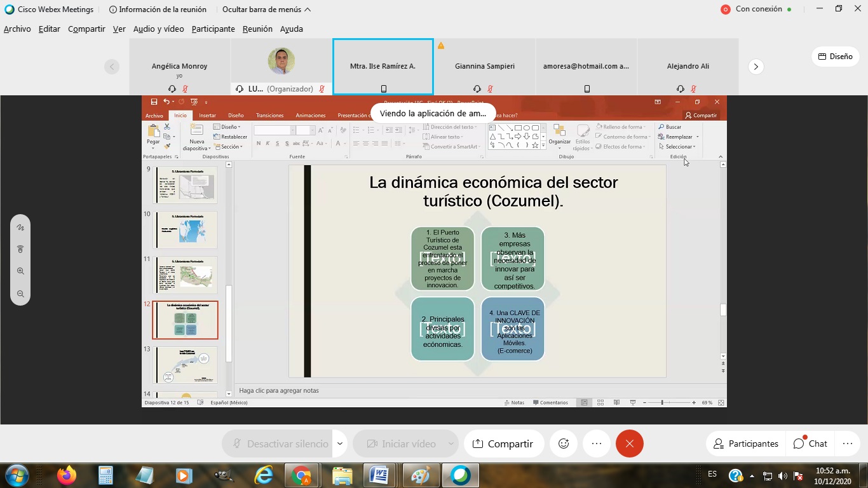Toggle underline S formatting button
Screen dimensions: 868x488
pos(278,144)
